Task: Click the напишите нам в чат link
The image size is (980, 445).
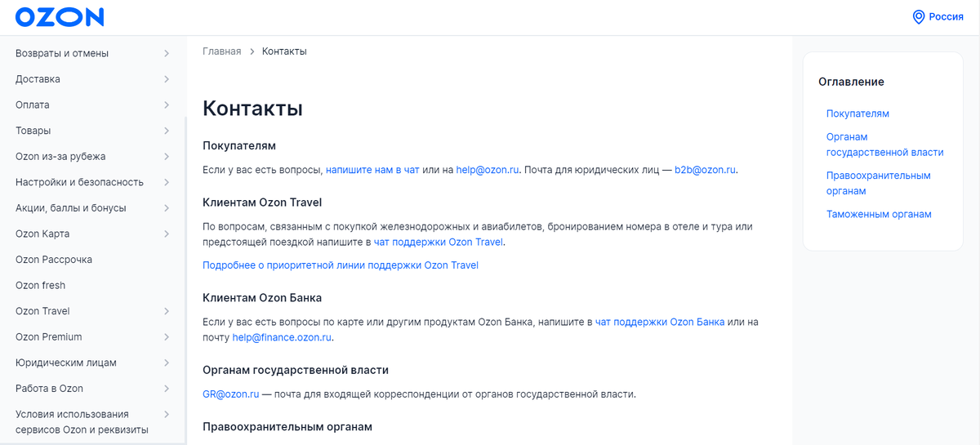Action: pyautogui.click(x=372, y=170)
